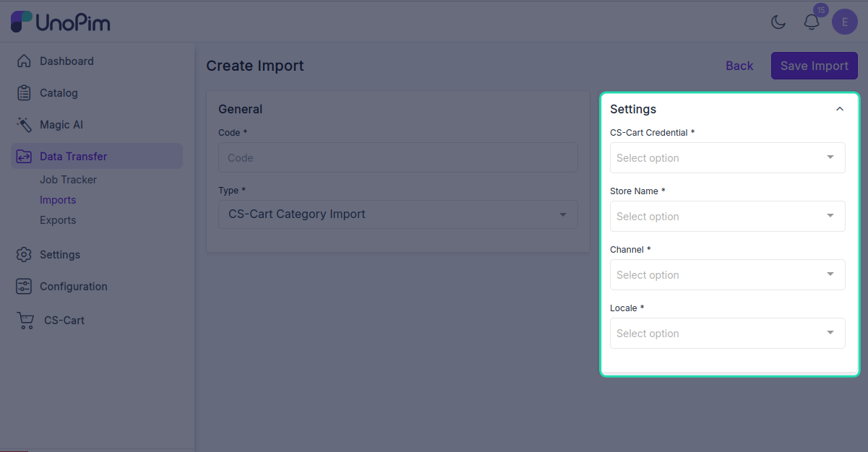Open Channel select dropdown

(x=728, y=274)
